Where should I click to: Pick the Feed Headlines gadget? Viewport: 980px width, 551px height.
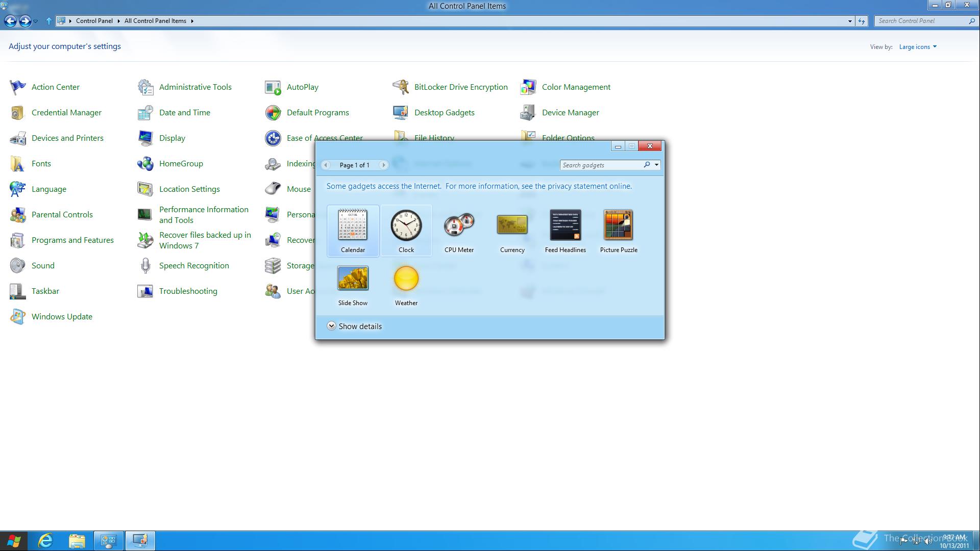click(x=565, y=231)
